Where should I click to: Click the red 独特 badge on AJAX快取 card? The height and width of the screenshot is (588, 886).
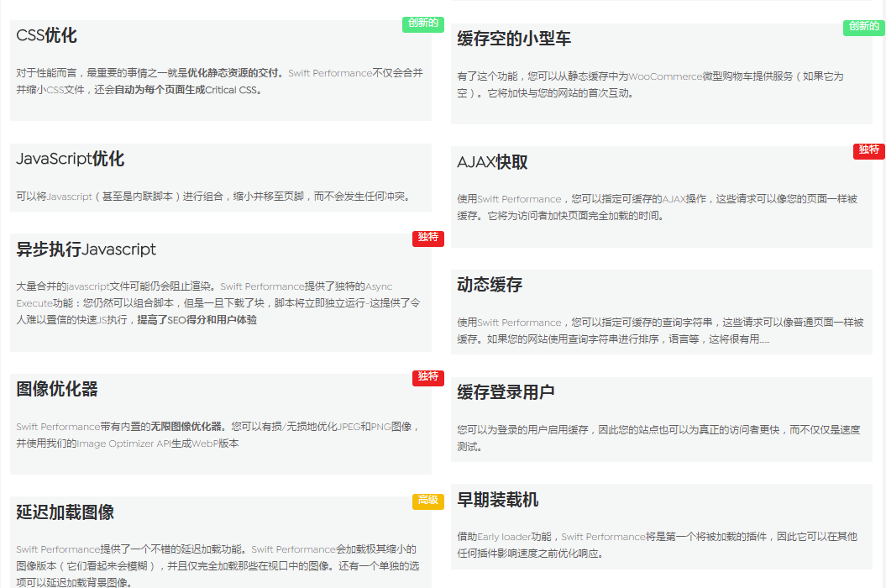pyautogui.click(x=868, y=150)
